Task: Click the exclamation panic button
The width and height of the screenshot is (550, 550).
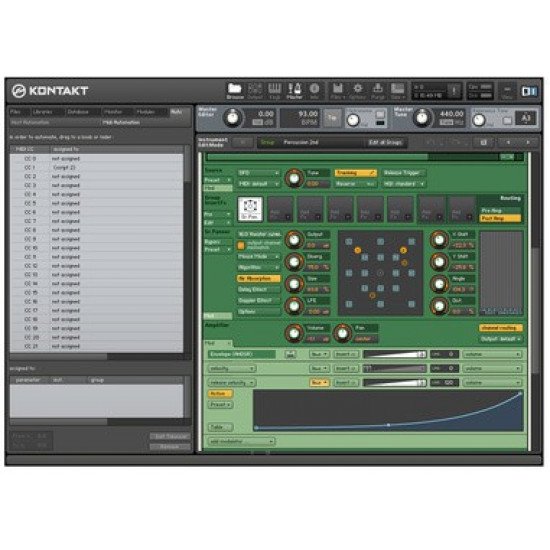Action: point(454,91)
